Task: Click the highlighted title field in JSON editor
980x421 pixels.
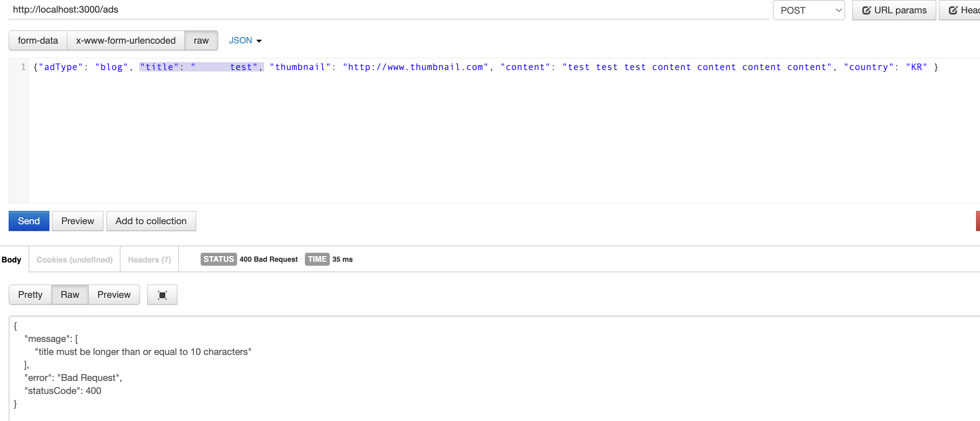Action: click(x=201, y=68)
